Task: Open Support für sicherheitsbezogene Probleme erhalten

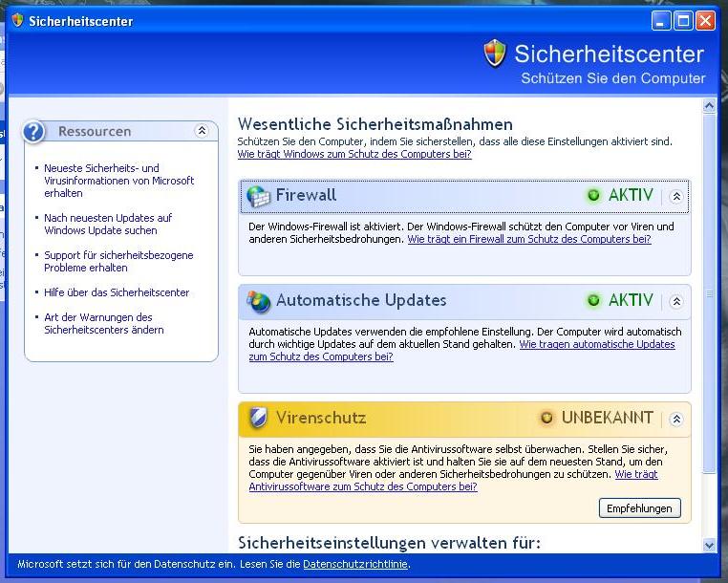Action: coord(118,261)
